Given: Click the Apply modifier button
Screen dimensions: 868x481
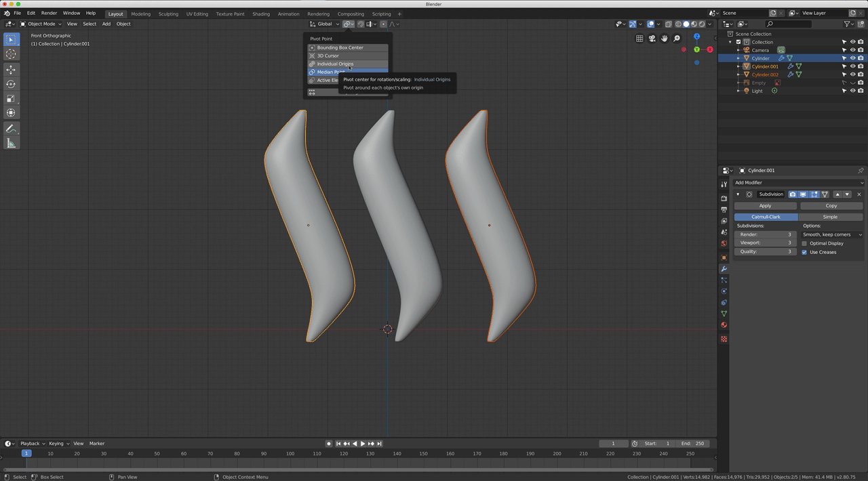Looking at the screenshot, I should pyautogui.click(x=765, y=205).
